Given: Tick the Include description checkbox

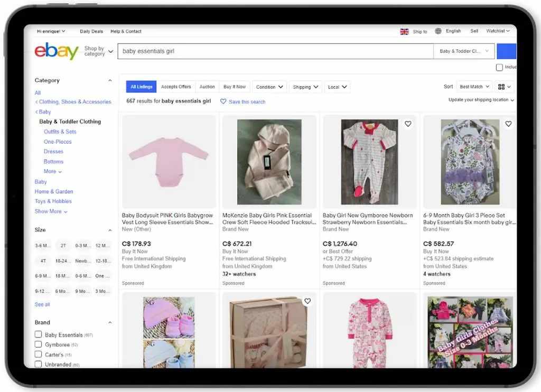Looking at the screenshot, I should pyautogui.click(x=499, y=67).
